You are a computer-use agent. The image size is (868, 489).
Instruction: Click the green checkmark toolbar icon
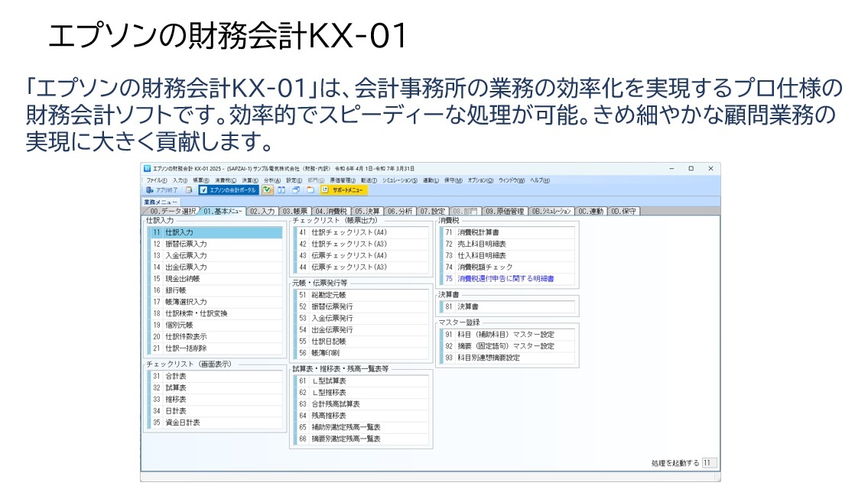pos(268,189)
